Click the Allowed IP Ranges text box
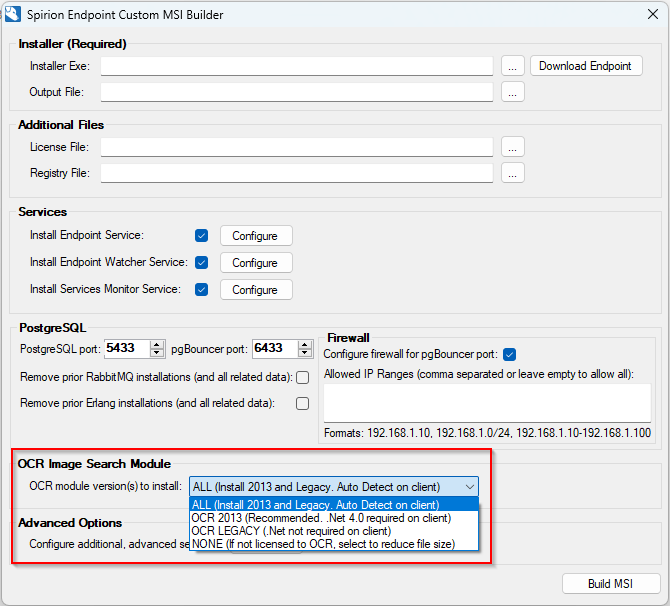 pos(487,403)
